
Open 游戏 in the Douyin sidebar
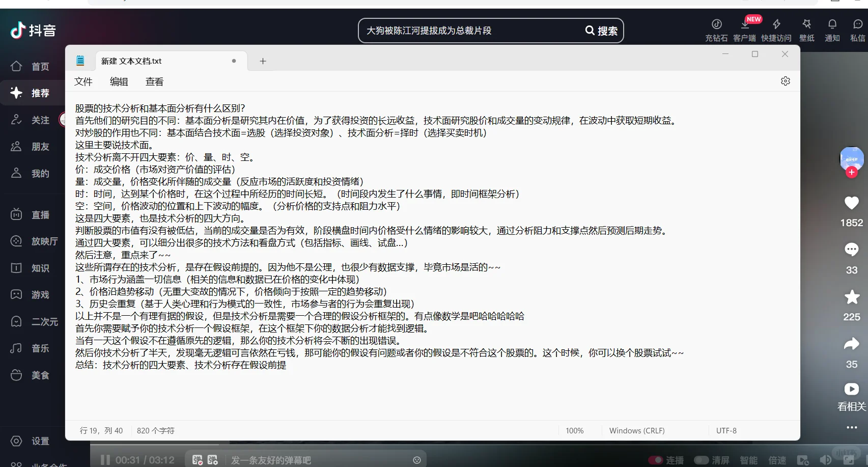tap(31, 295)
